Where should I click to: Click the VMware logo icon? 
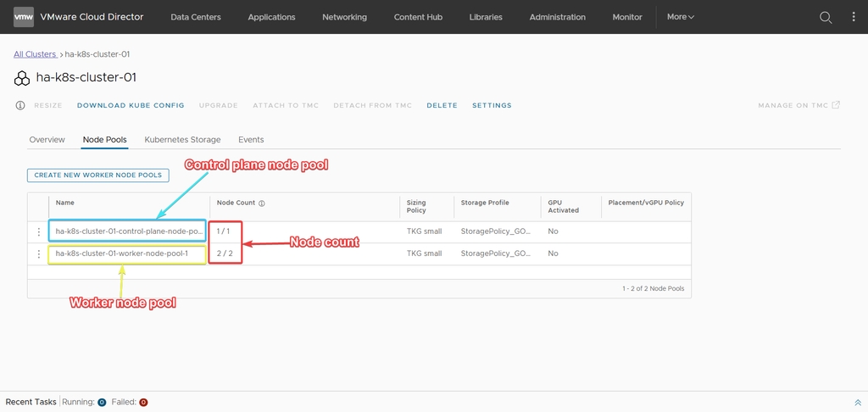point(24,17)
